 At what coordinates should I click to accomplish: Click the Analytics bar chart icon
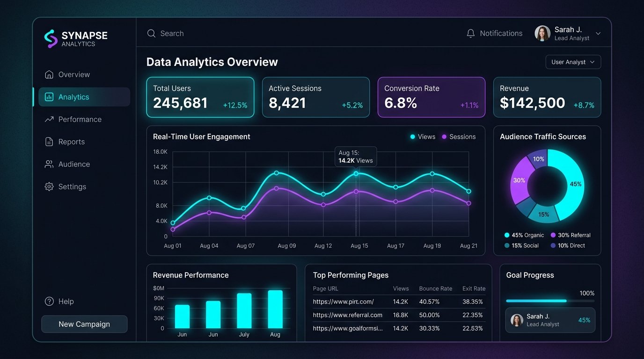tap(49, 97)
